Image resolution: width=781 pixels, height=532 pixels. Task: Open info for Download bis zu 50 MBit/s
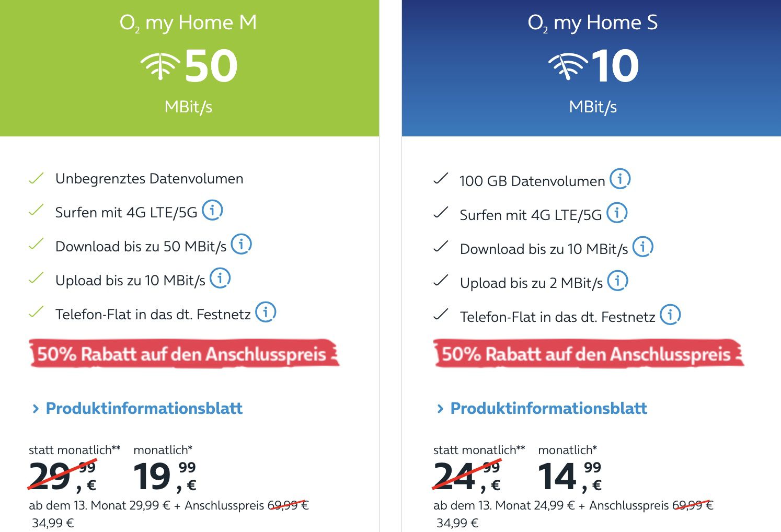241,244
